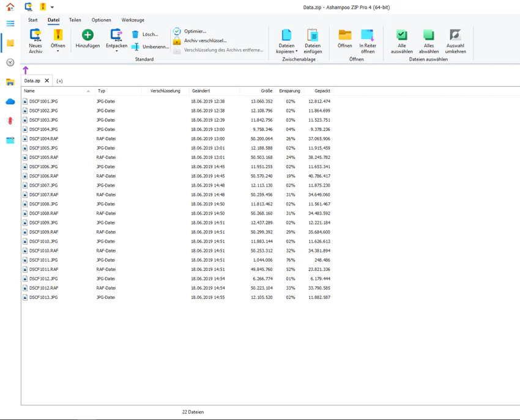Screen dimensions: 520x420
Task: Select the file DSCF1004.RAF
Action: pos(44,139)
